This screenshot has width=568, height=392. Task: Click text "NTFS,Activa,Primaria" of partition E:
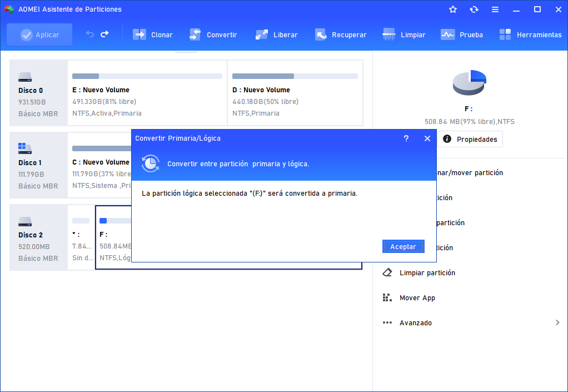(107, 113)
